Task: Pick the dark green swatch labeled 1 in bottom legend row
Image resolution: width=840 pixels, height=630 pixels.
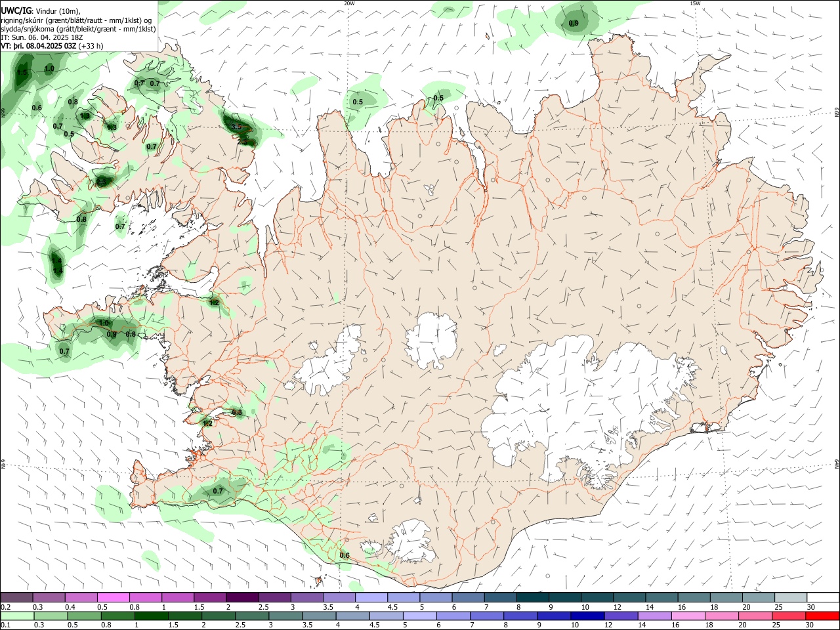Action: pyautogui.click(x=151, y=616)
